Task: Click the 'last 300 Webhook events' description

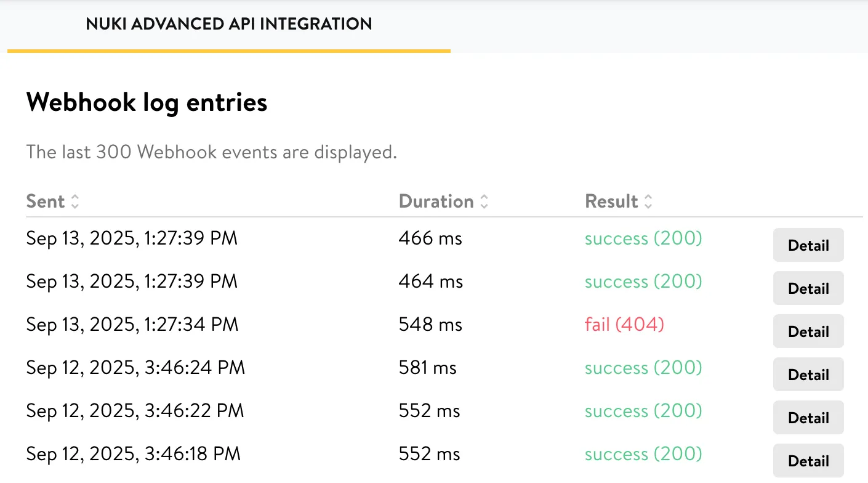Action: click(212, 152)
